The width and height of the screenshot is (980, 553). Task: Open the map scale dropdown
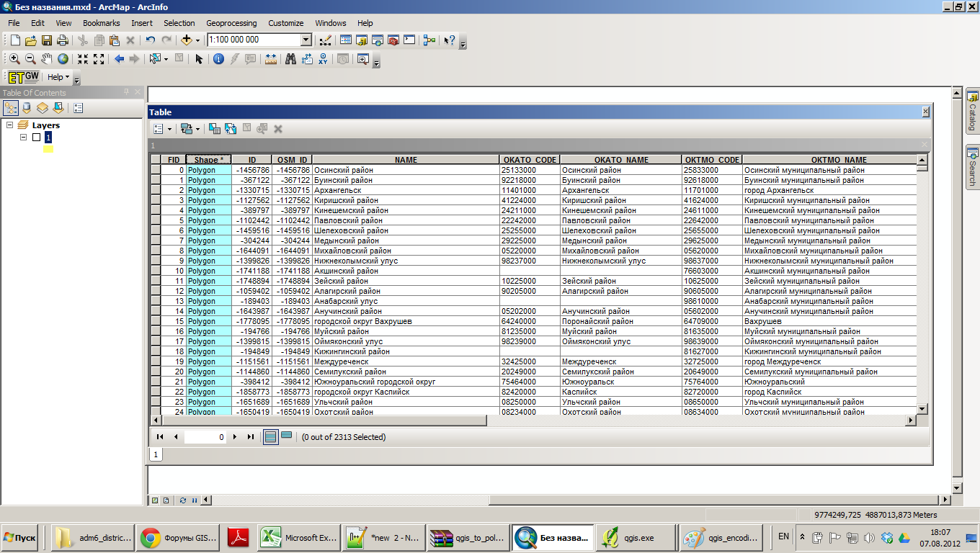coord(306,40)
